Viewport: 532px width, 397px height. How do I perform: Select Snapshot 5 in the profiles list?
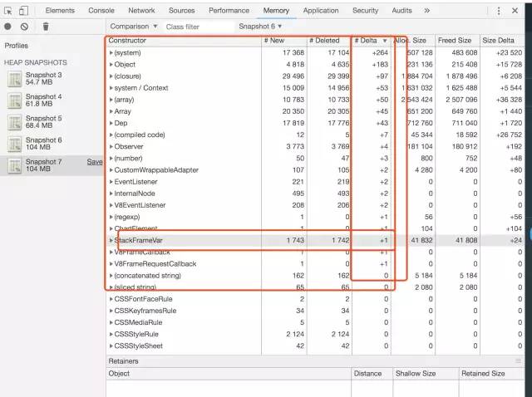[52, 122]
